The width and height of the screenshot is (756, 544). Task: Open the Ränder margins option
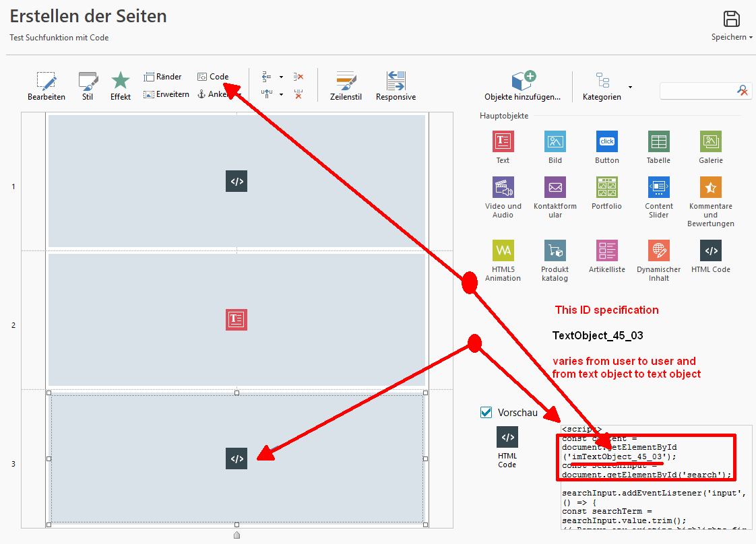point(162,77)
